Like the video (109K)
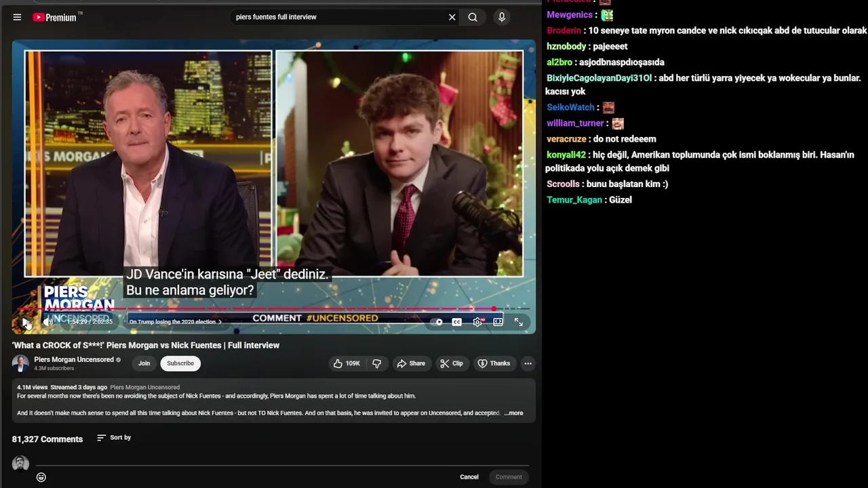868x488 pixels. [347, 363]
